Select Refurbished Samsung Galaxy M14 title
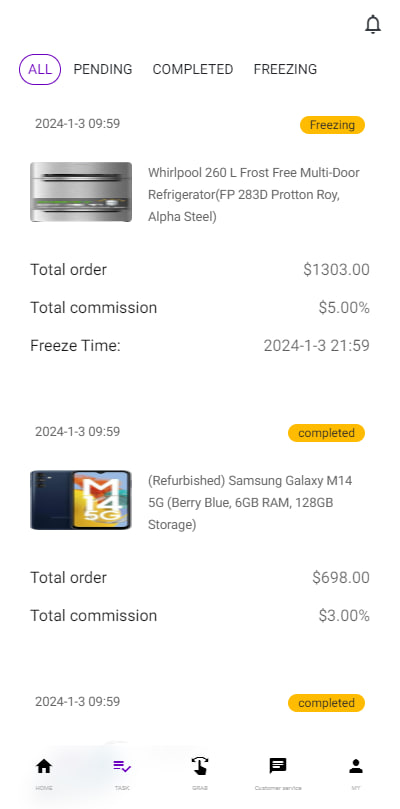This screenshot has height=809, width=400. (x=250, y=503)
